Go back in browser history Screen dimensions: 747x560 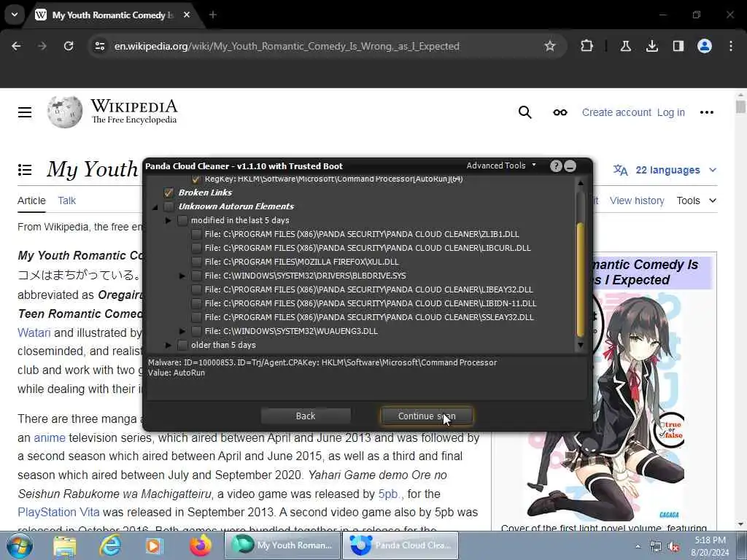(16, 46)
